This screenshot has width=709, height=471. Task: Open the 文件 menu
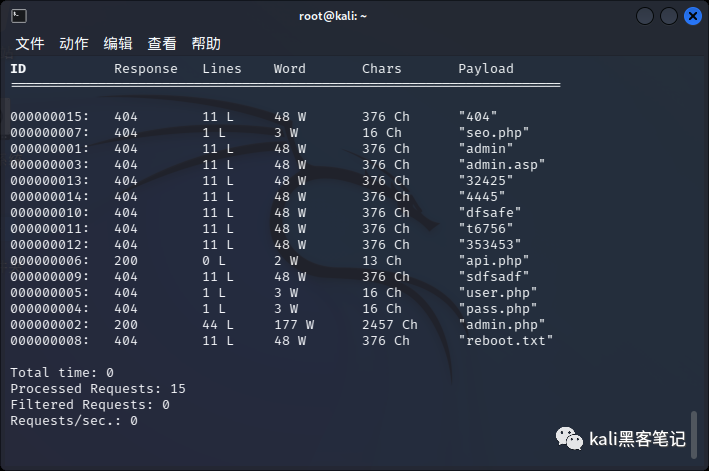30,44
